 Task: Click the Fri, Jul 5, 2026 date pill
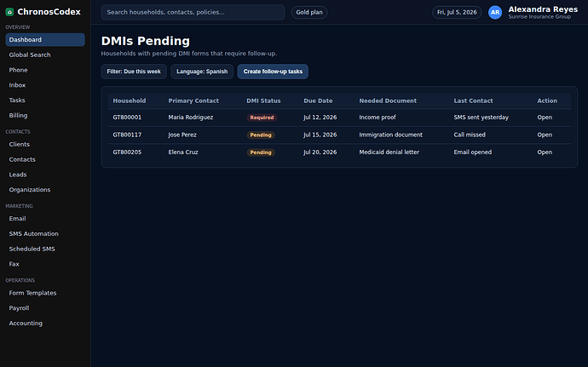(457, 13)
